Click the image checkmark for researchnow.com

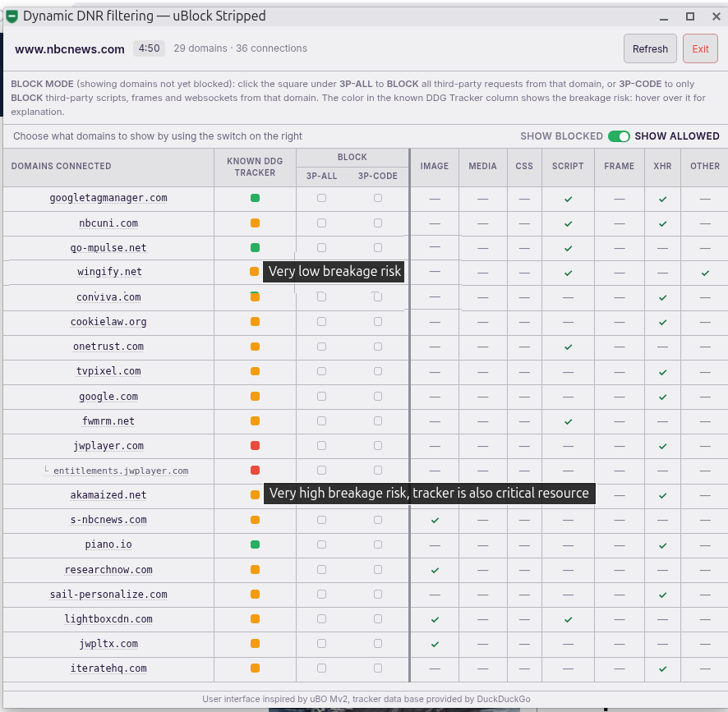[x=435, y=570]
